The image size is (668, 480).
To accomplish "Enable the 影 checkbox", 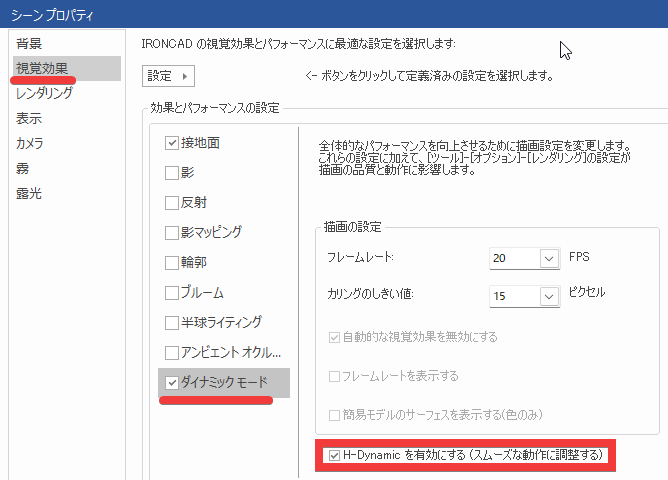I will (x=171, y=173).
